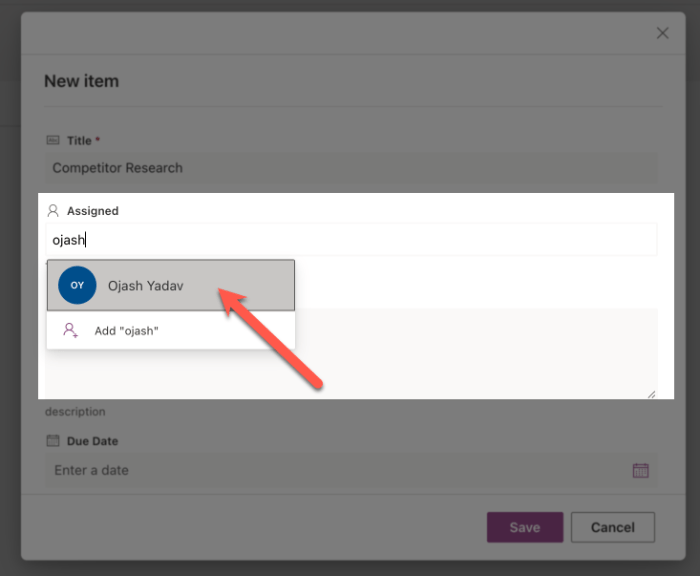700x576 pixels.
Task: Click the description box resize handle
Action: tap(651, 394)
